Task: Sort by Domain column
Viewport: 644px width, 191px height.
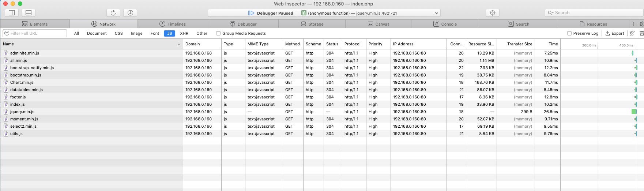Action: click(202, 44)
